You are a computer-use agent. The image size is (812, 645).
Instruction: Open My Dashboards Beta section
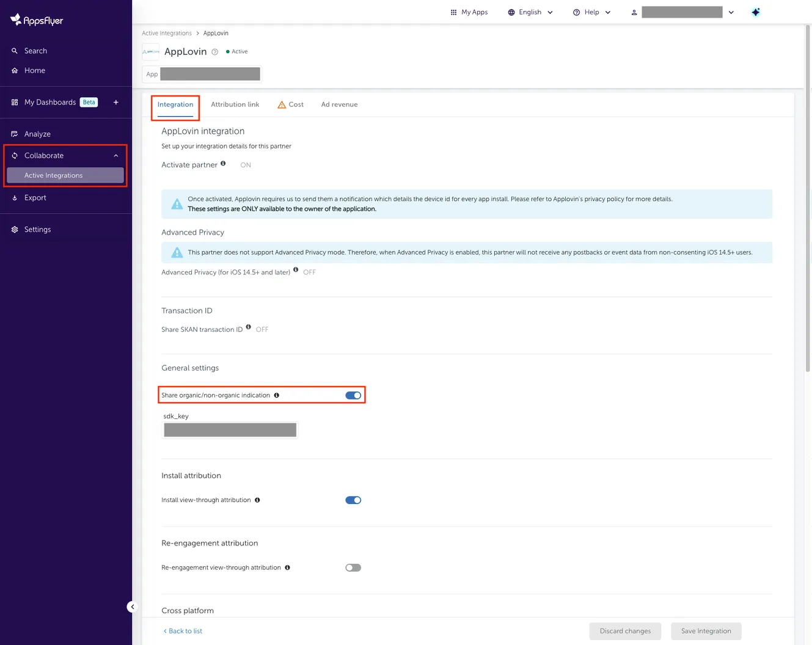coord(50,102)
